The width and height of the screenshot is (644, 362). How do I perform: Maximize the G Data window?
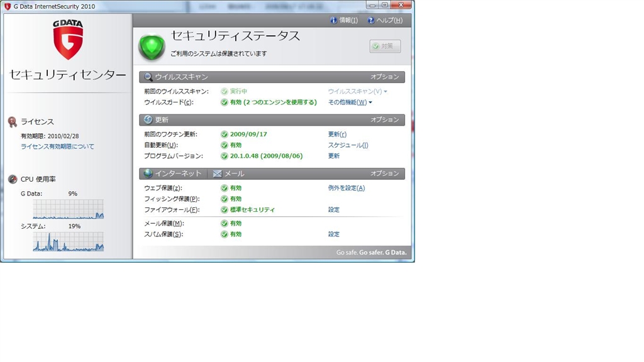coord(385,5)
